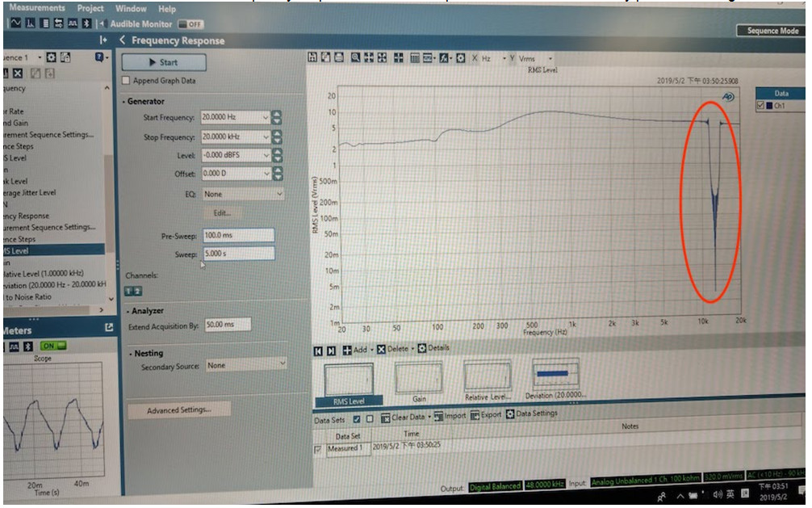Switch to Sequence Mode
The height and width of the screenshot is (508, 812).
click(x=772, y=31)
